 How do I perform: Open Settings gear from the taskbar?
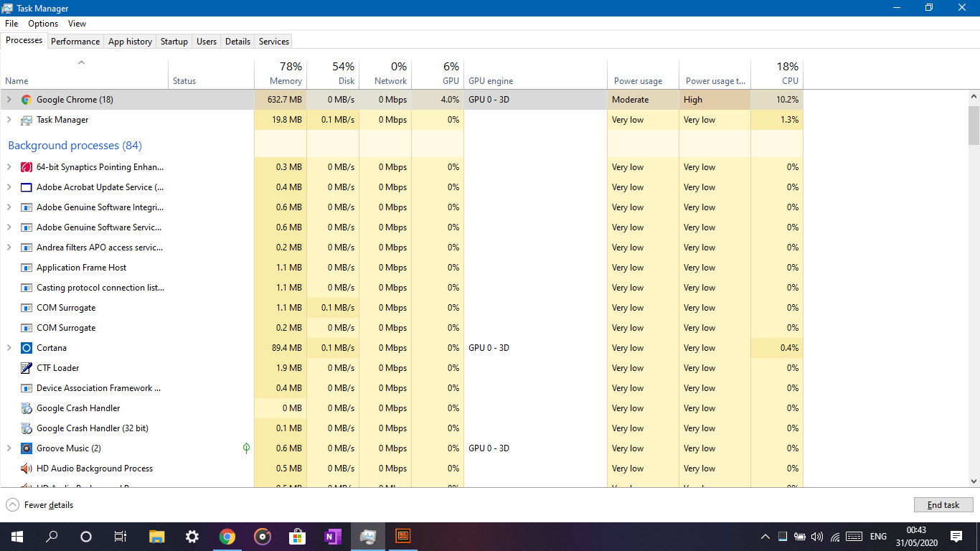(x=192, y=537)
